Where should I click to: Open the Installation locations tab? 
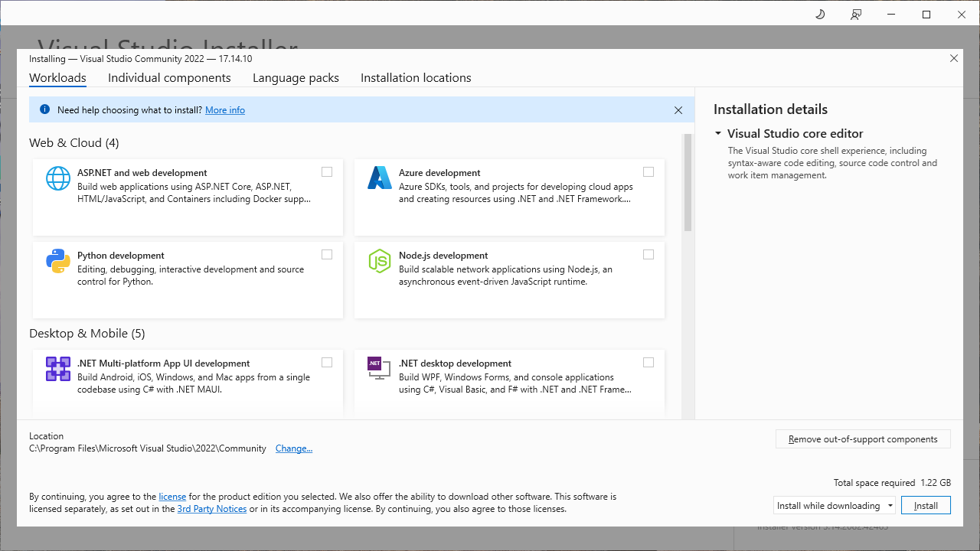[x=416, y=78]
